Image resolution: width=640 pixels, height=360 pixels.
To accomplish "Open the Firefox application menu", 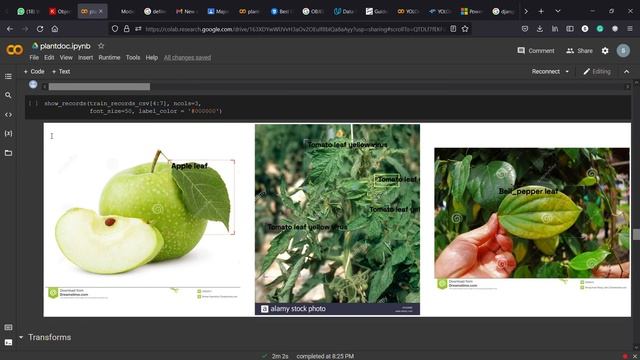I will (x=630, y=29).
